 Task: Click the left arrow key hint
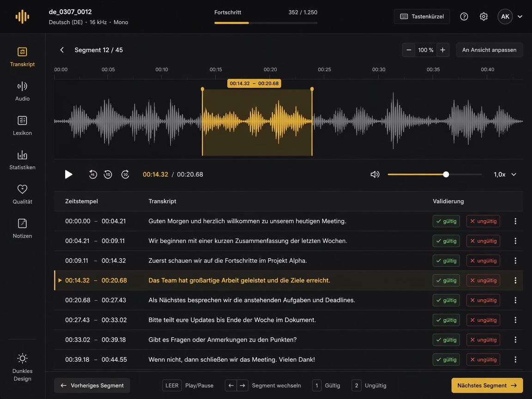pyautogui.click(x=231, y=386)
